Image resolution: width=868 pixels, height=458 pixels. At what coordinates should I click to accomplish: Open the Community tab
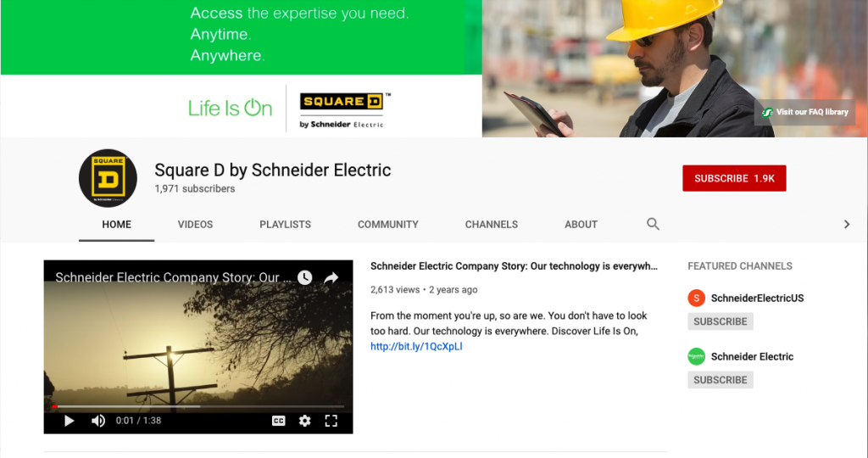coord(388,224)
